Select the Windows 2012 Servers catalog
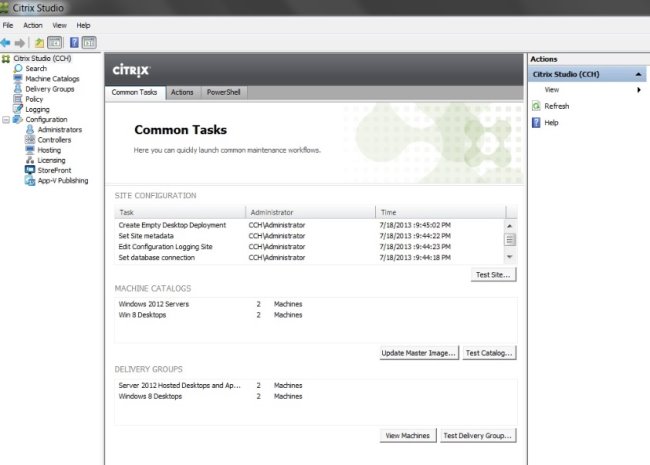Screen dimensions: 650x465 pyautogui.click(x=315, y=304)
